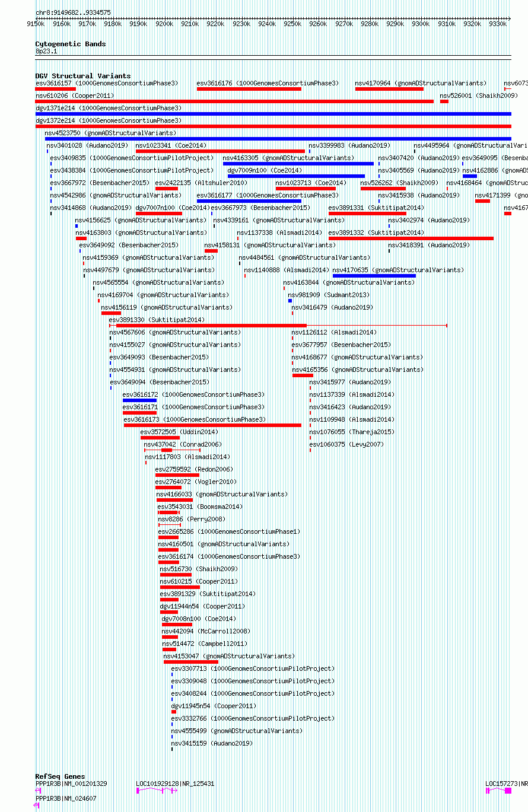Open nsv514472 Campbell2011 variant label
This screenshot has height=812, width=528.
point(204,644)
